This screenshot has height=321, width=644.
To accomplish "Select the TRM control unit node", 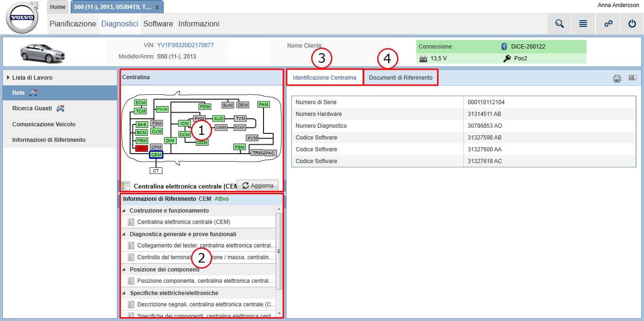I will [x=257, y=153].
